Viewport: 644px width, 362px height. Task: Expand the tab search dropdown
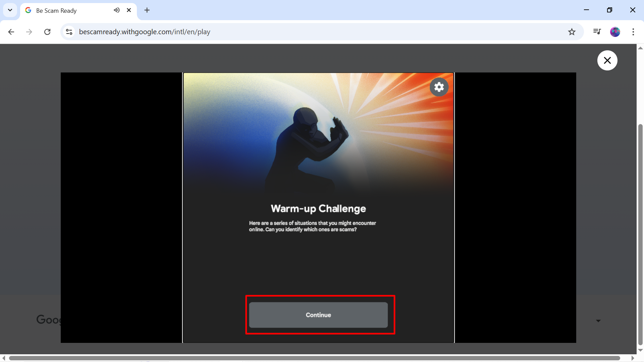pos(10,10)
